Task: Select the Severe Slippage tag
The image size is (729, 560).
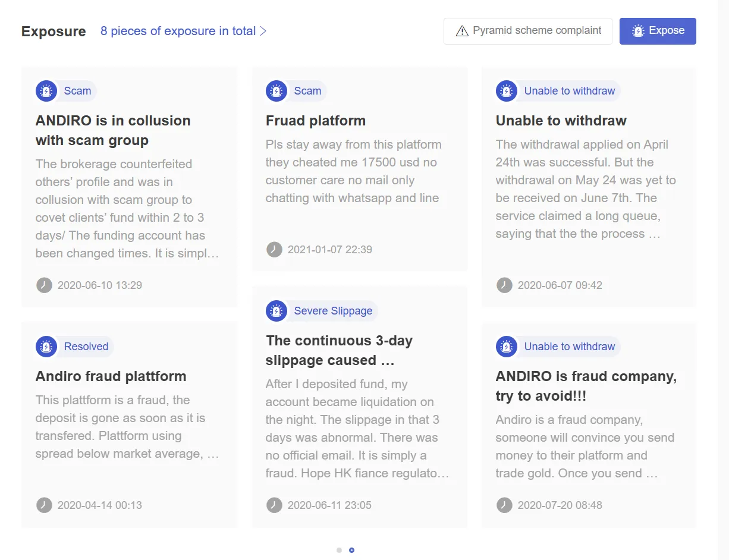Action: click(x=333, y=311)
